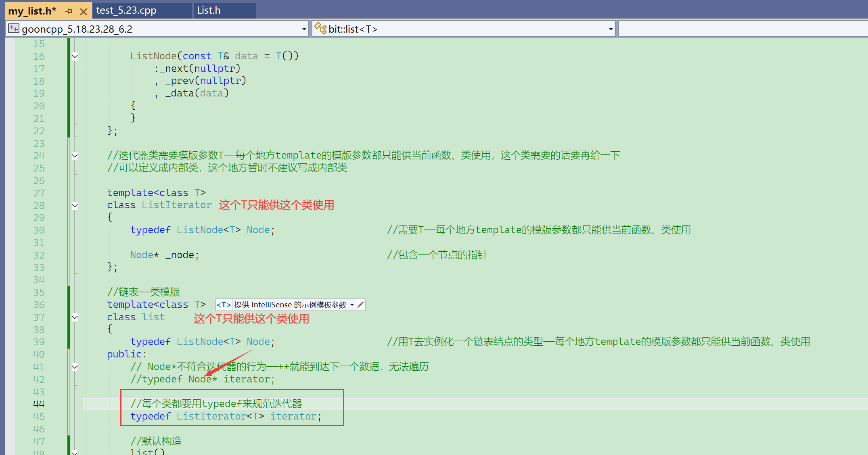The image size is (868, 455).
Task: Click the <T> template parameter icon
Action: tap(224, 305)
